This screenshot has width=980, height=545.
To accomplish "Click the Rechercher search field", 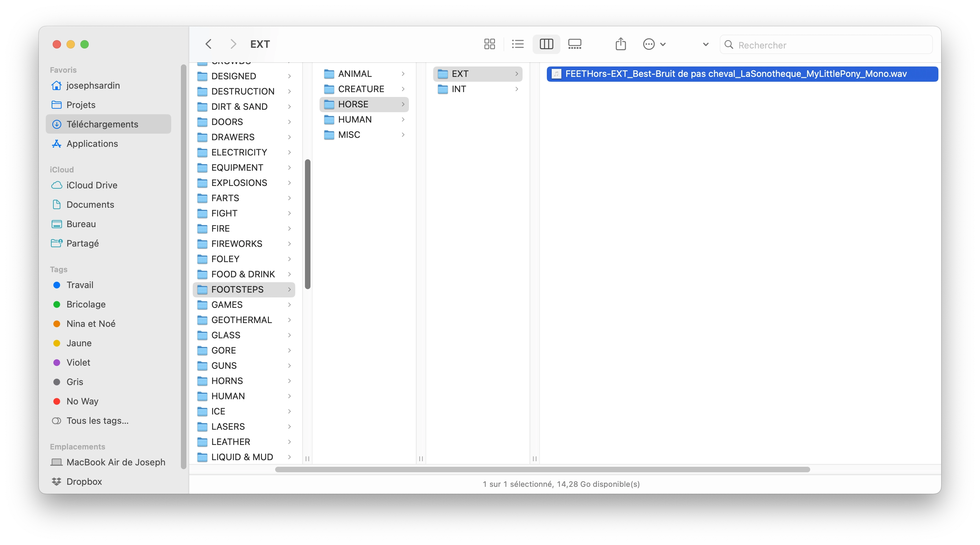I will (825, 45).
